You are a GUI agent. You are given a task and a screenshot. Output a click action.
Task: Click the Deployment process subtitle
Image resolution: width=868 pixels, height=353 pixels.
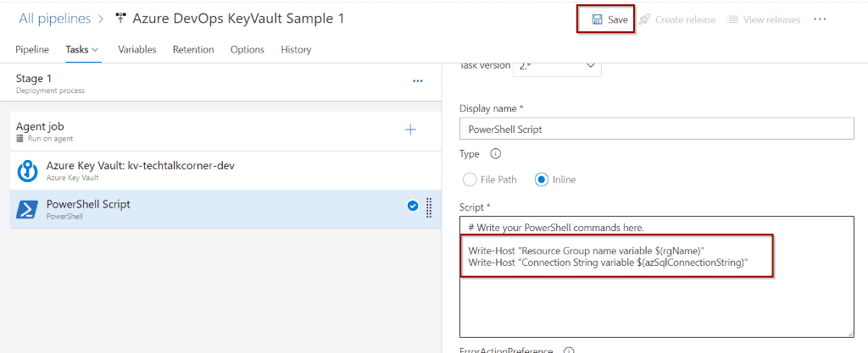pyautogui.click(x=50, y=91)
